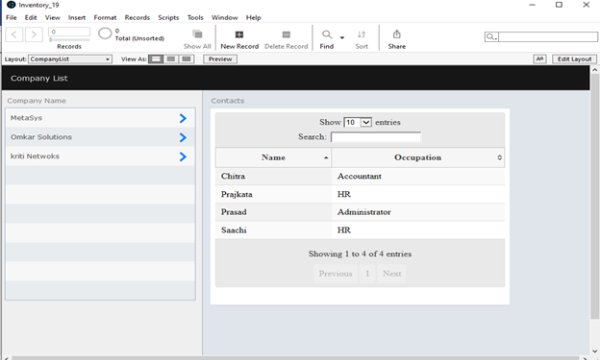
Task: Open the Records menu
Action: [137, 18]
